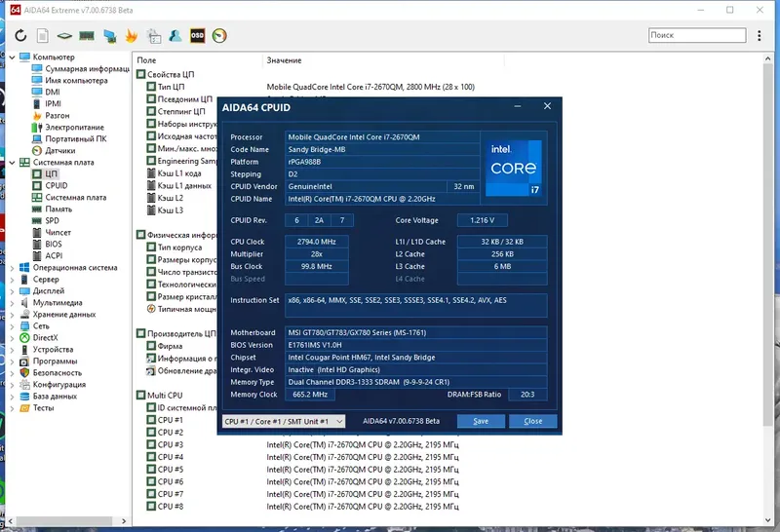Open CPU #1 / Core #1 selector dropdown
This screenshot has width=780, height=532.
click(x=284, y=421)
